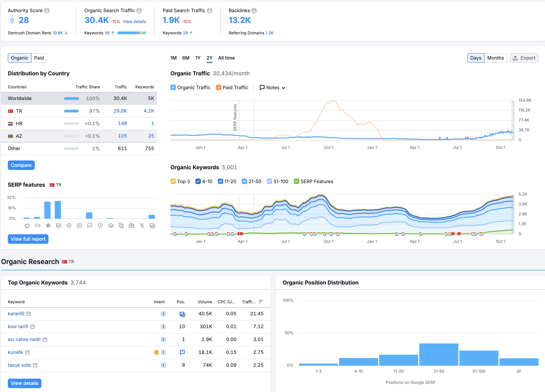Image resolution: width=545 pixels, height=392 pixels.
Task: Toggle the Top 3 keywords checkbox
Action: pos(173,181)
